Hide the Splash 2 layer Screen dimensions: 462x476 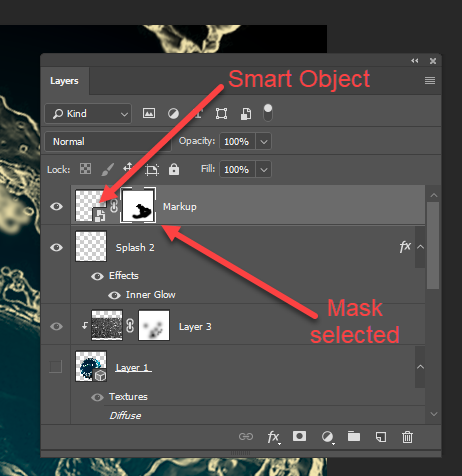[56, 247]
